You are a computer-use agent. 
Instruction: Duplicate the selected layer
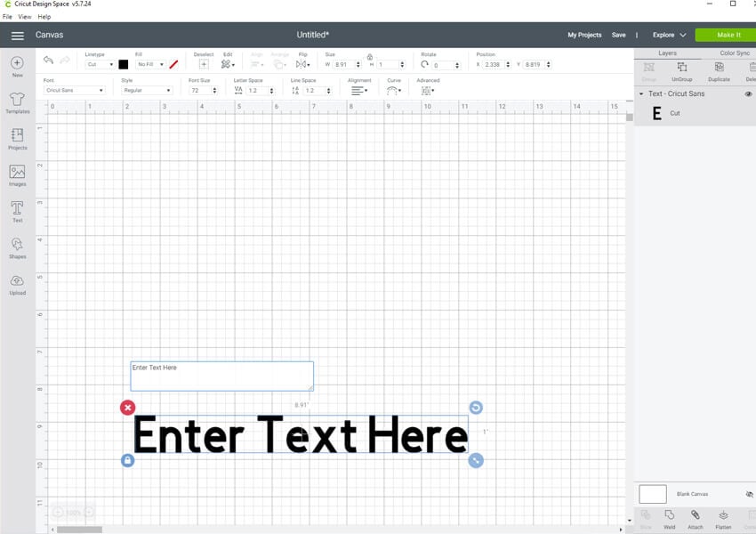(x=719, y=71)
